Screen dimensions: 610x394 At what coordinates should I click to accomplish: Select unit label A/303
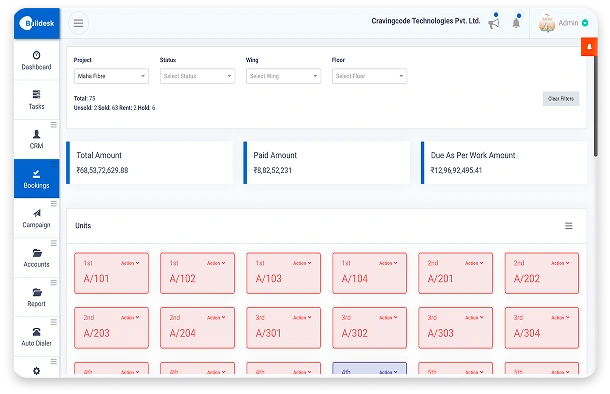point(440,333)
